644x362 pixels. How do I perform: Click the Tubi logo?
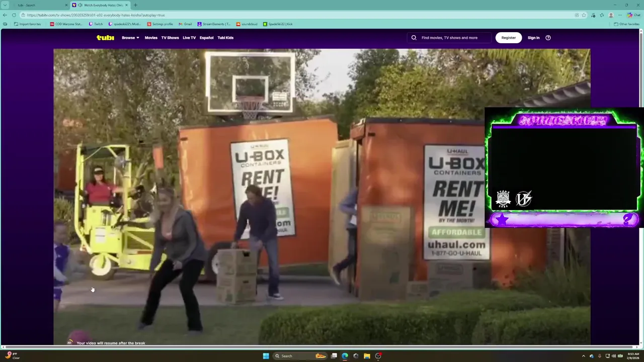click(105, 38)
